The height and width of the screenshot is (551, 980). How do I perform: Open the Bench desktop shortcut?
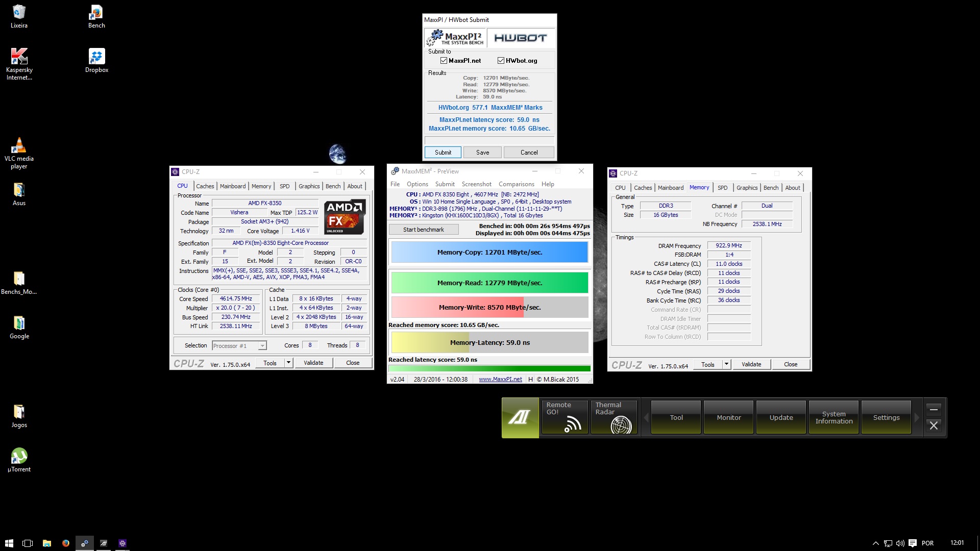pos(96,16)
